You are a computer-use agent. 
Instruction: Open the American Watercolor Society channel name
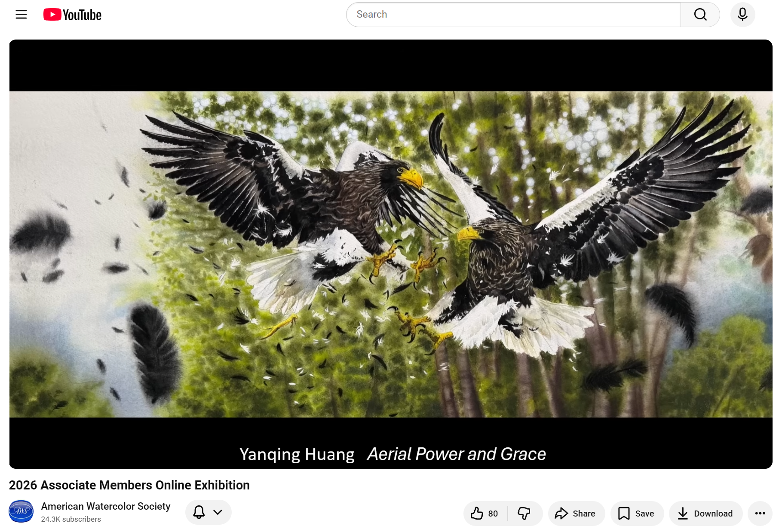(106, 506)
